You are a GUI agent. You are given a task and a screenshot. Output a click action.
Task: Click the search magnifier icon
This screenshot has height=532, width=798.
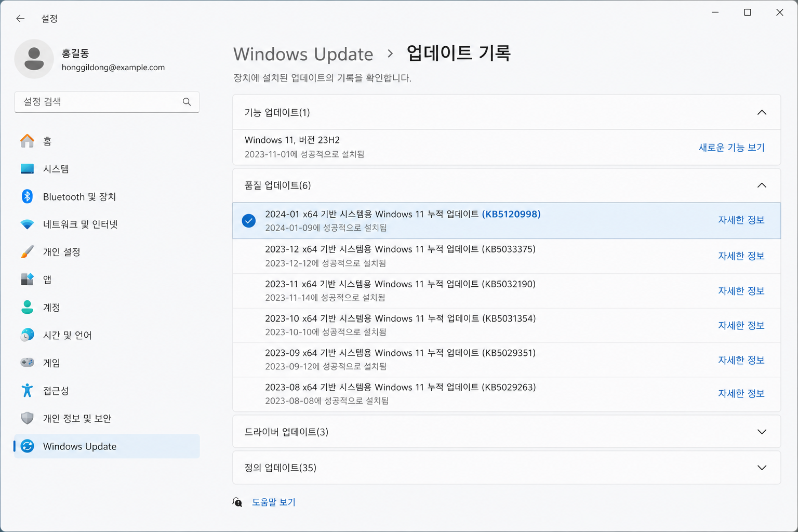(x=187, y=102)
